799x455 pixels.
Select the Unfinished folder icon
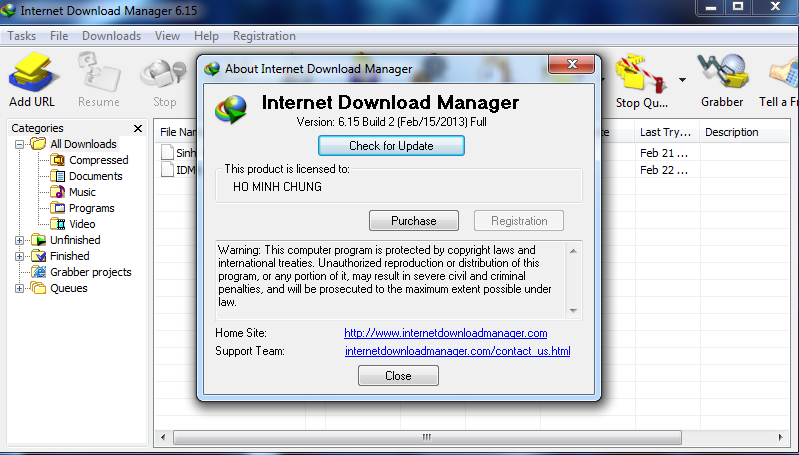click(x=38, y=240)
